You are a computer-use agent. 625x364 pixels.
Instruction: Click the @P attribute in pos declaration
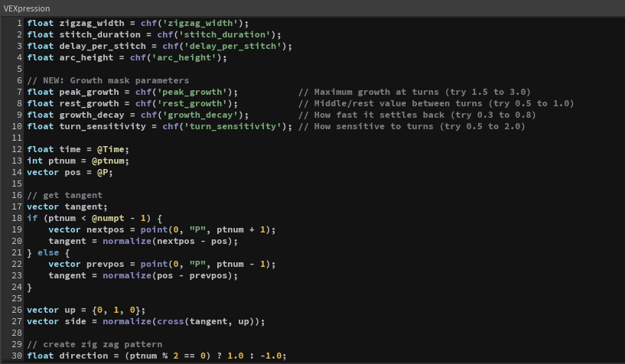[106, 172]
